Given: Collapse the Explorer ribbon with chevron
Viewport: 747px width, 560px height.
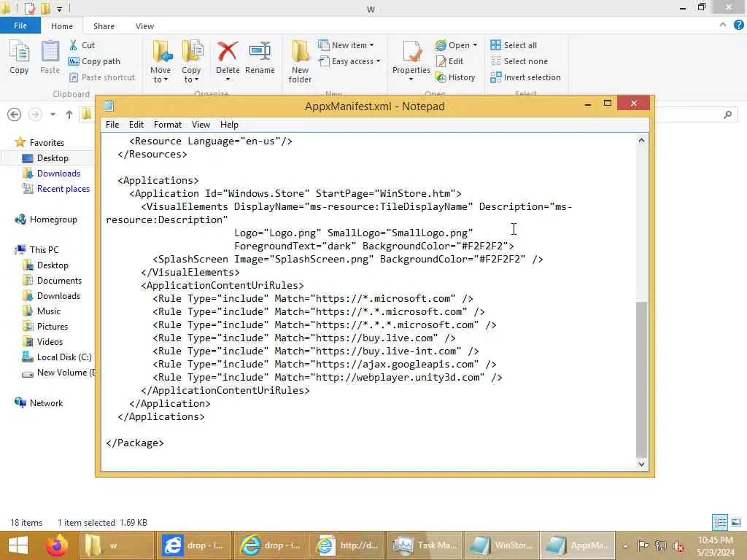Looking at the screenshot, I should pos(723,25).
